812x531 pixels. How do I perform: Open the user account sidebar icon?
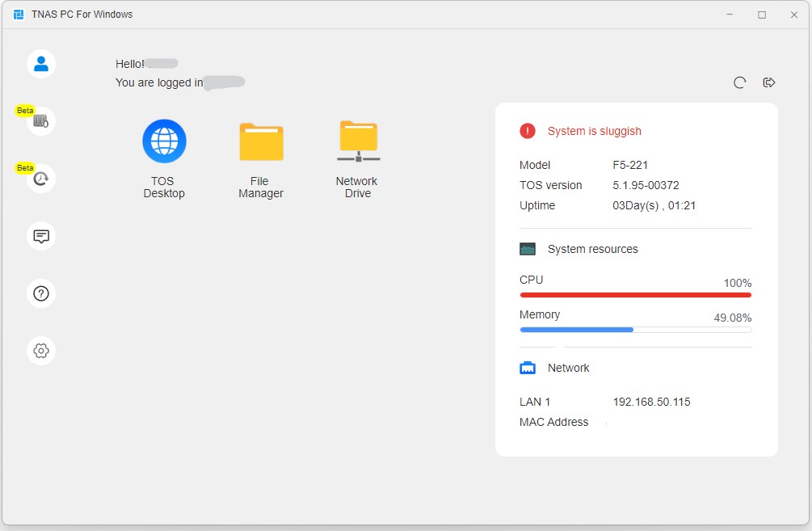(x=41, y=64)
